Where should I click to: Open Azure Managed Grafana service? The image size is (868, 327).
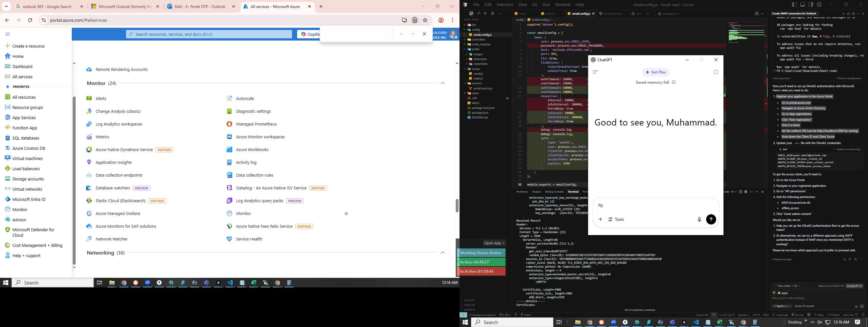click(x=118, y=213)
